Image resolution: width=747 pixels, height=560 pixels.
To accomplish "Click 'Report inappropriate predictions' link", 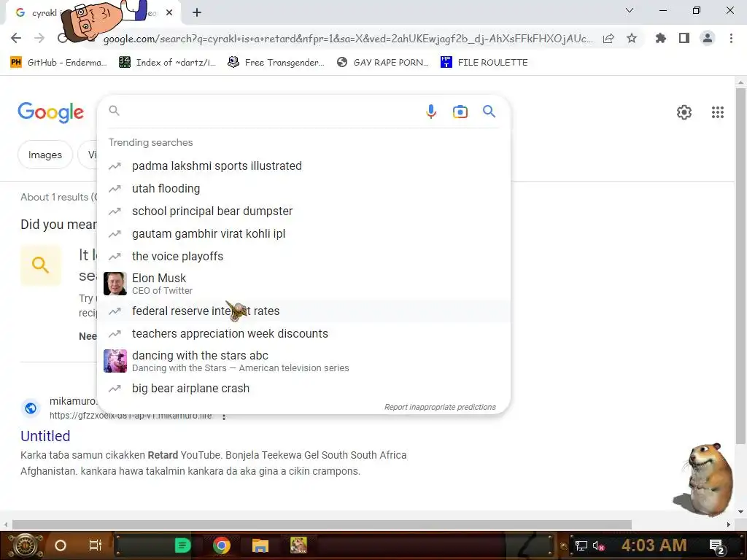I will coord(440,407).
